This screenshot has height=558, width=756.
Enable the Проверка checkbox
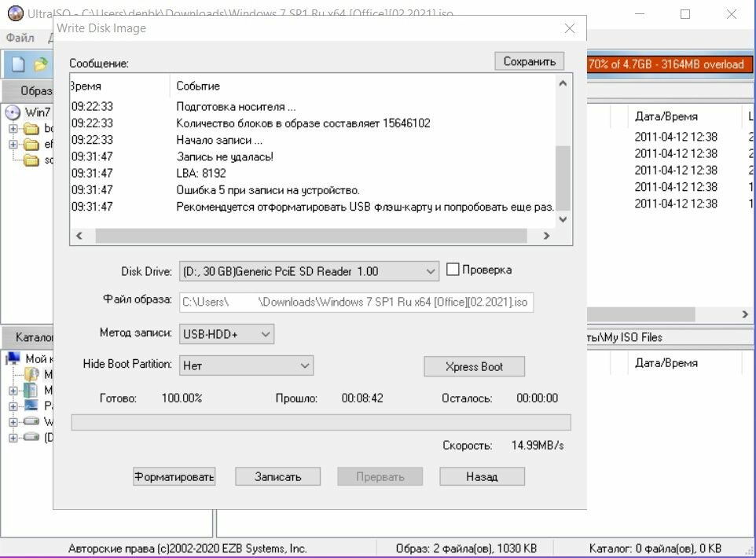point(452,269)
